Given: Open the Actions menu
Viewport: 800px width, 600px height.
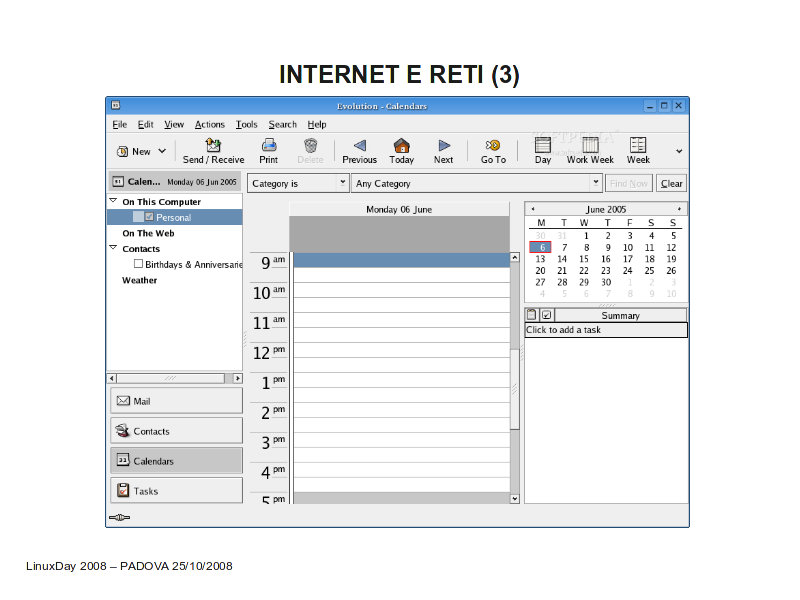Looking at the screenshot, I should (x=210, y=124).
